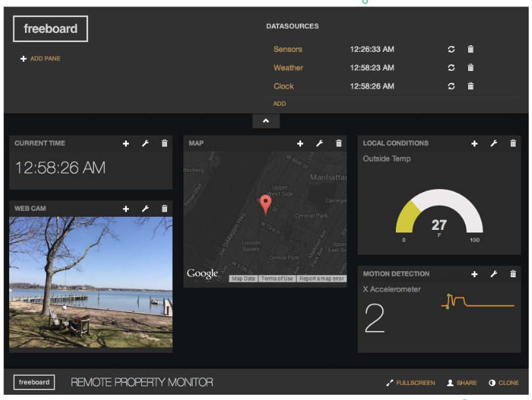This screenshot has height=400, width=532.
Task: Click the X Accelerometer label
Action: click(x=391, y=289)
